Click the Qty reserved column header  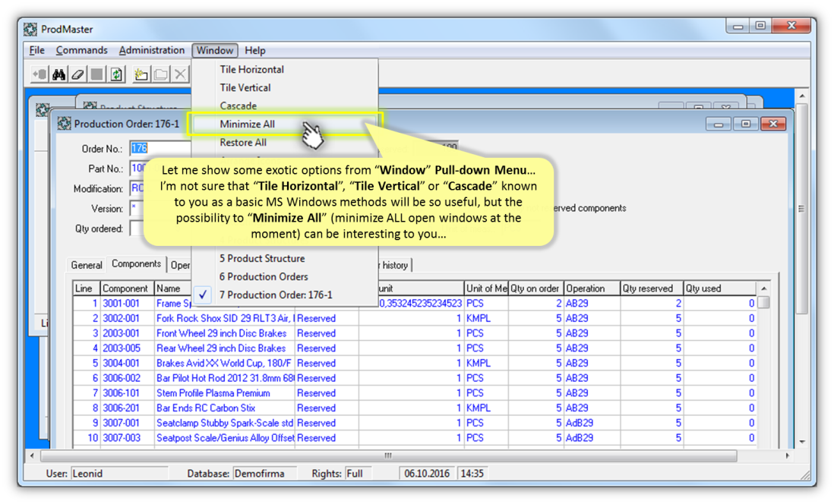[647, 288]
